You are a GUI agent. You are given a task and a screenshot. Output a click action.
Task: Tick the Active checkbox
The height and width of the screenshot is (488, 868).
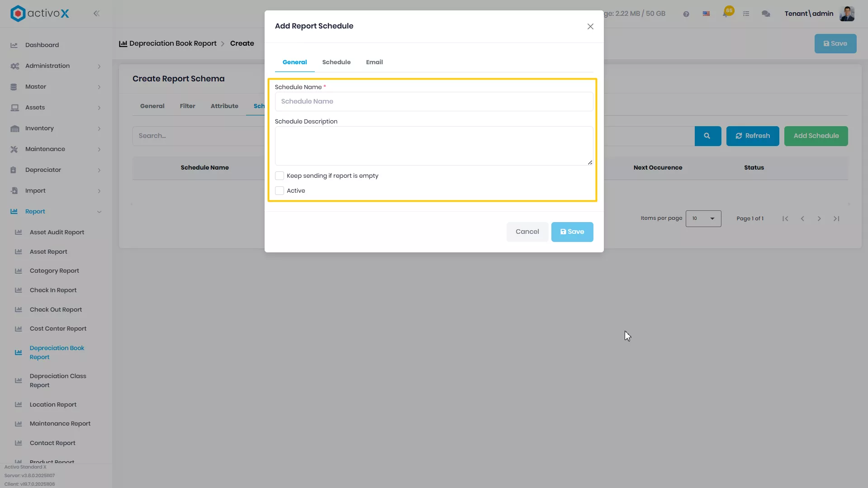[x=280, y=191]
